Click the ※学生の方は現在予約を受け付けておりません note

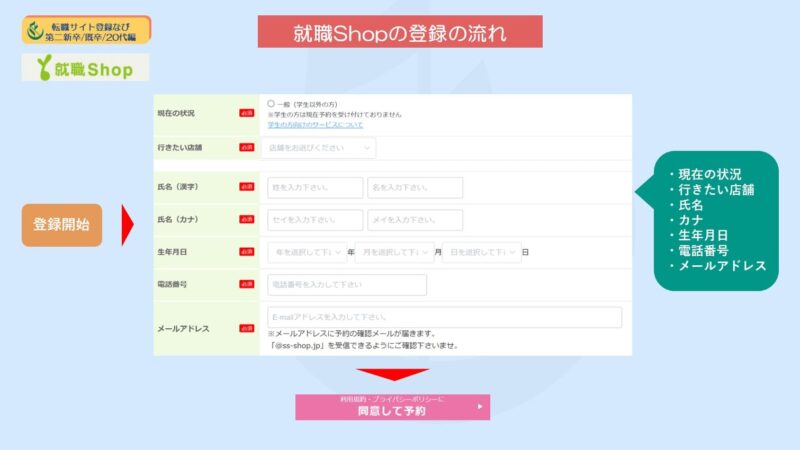335,115
